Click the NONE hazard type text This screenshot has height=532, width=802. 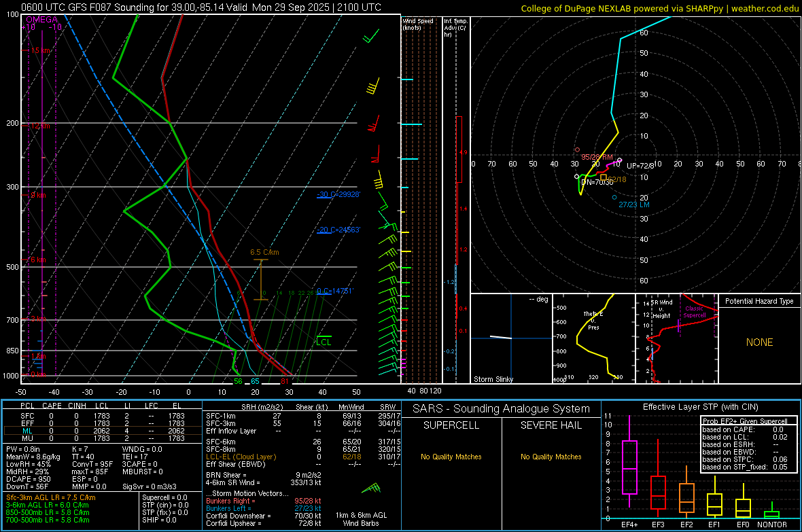(x=759, y=342)
